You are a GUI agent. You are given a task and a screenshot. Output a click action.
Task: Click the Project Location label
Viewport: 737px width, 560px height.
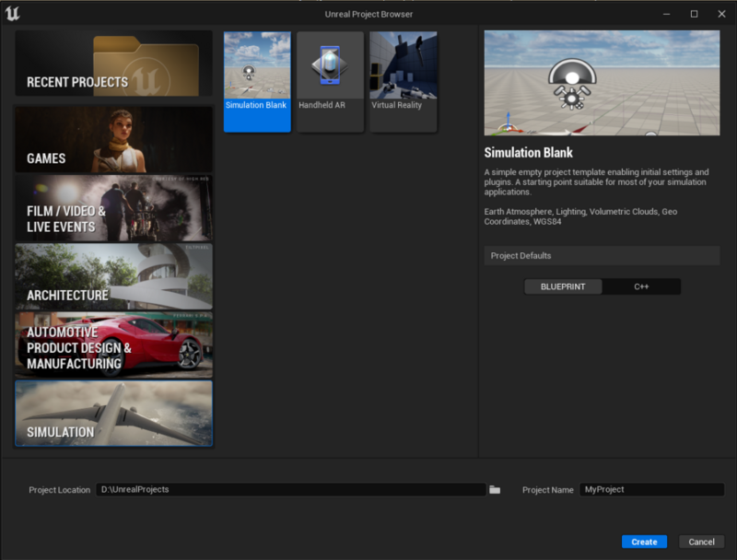[x=59, y=490]
